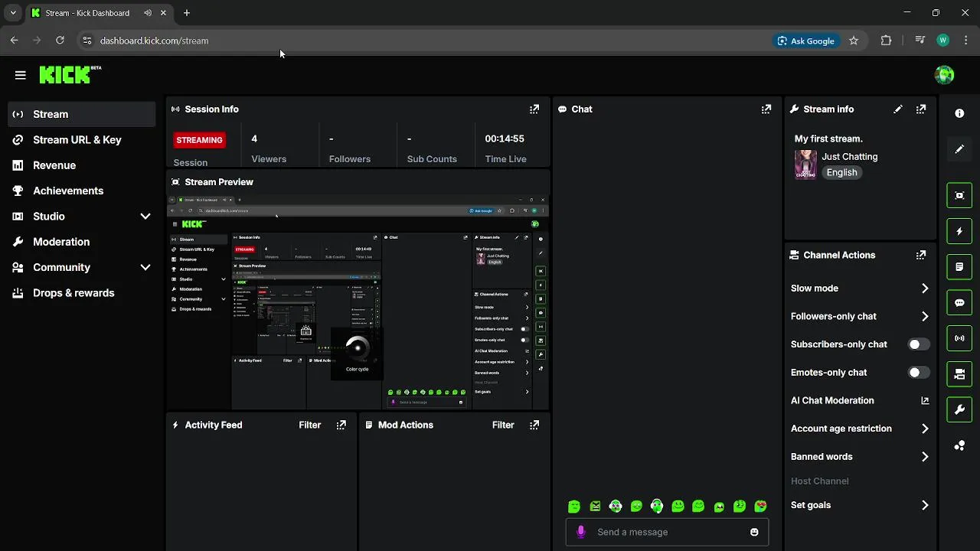Click the info icon in right sidebar
This screenshot has width=980, height=551.
pos(959,113)
